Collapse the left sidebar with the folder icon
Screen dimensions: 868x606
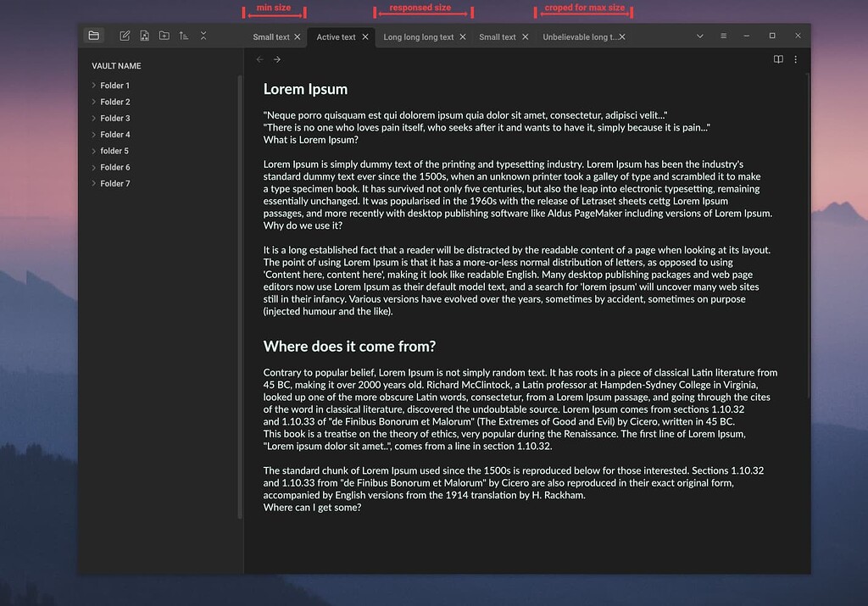94,36
